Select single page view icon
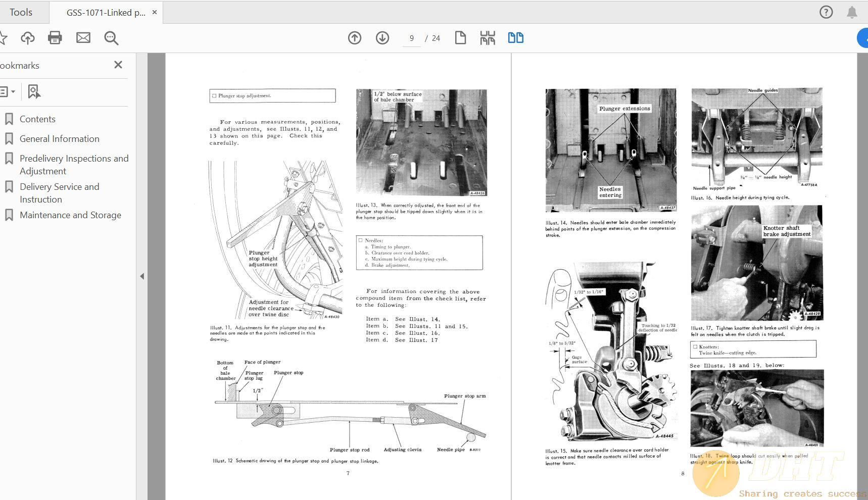Viewport: 868px width, 500px height. pos(460,38)
